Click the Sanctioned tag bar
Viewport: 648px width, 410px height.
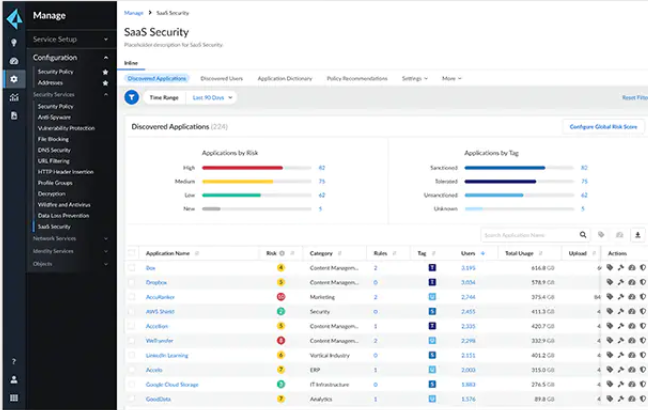tap(505, 168)
